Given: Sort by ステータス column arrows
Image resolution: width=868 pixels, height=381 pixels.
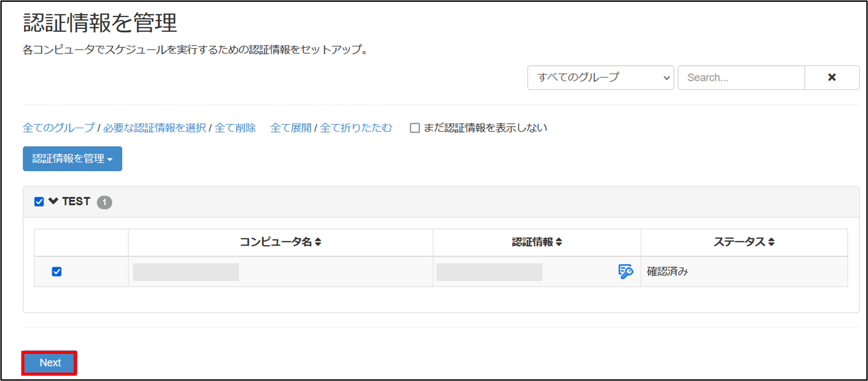Looking at the screenshot, I should click(771, 242).
